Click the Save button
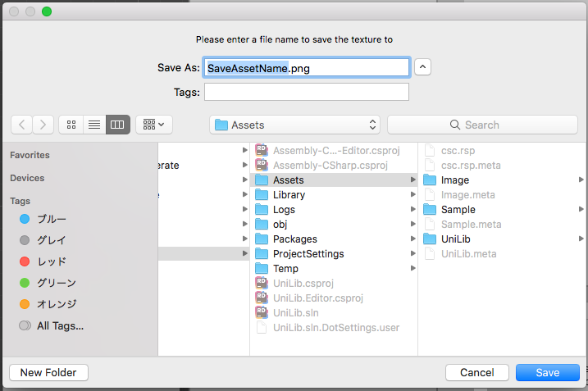This screenshot has height=391, width=588. pyautogui.click(x=548, y=373)
